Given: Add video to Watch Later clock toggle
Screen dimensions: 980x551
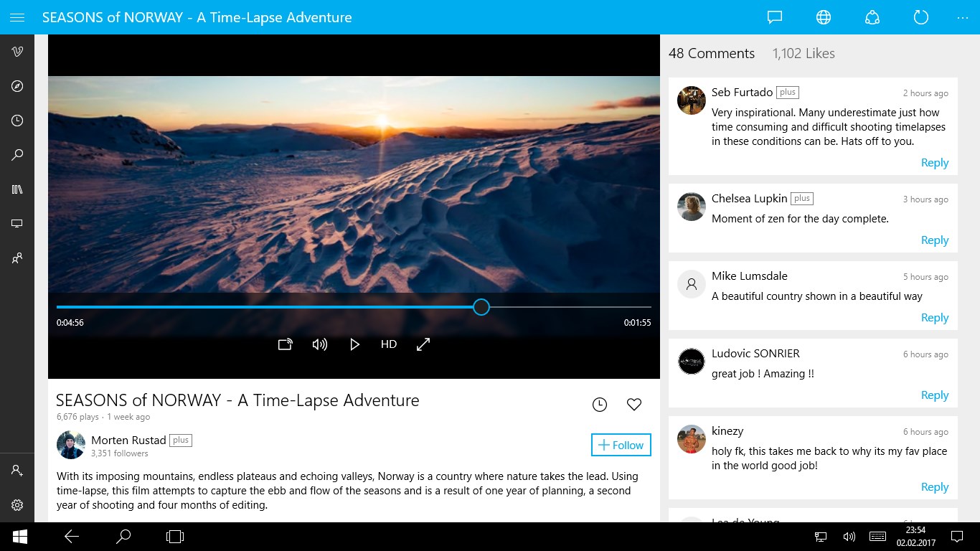Looking at the screenshot, I should click(600, 404).
